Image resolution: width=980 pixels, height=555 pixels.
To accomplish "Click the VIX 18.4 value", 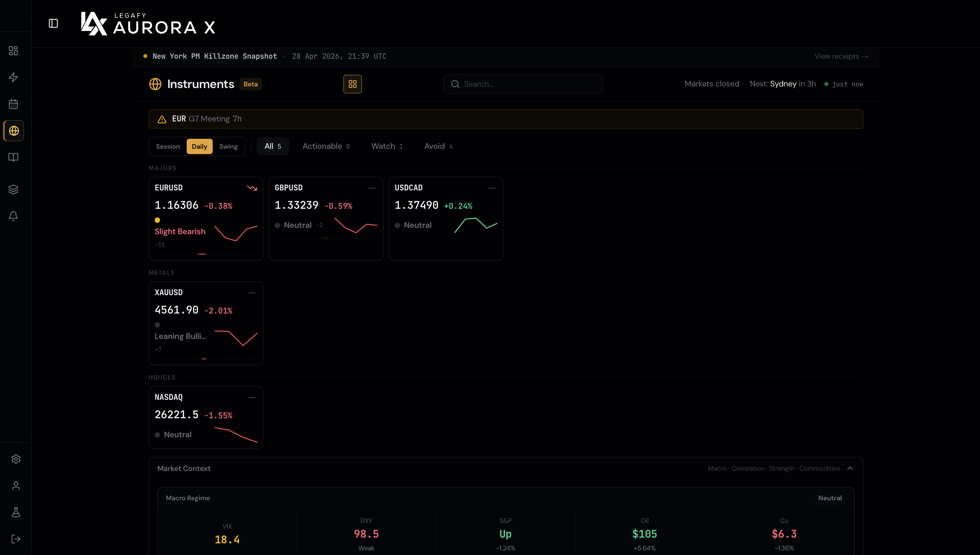I will click(x=227, y=540).
